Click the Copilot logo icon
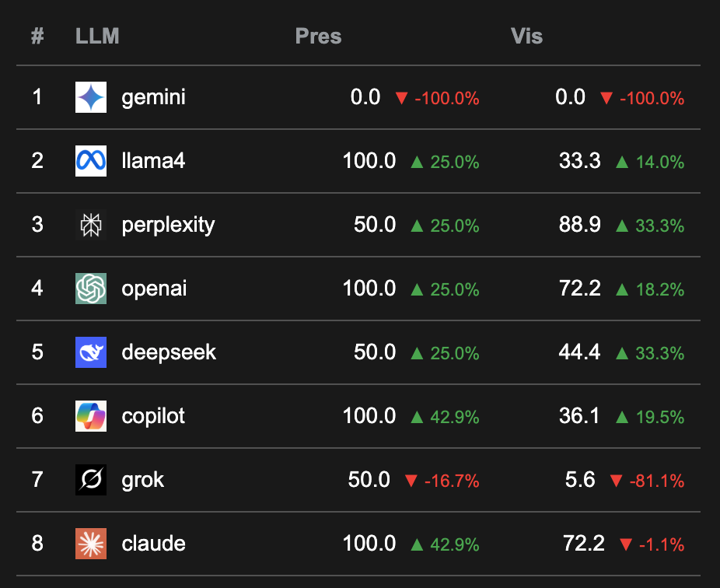The width and height of the screenshot is (720, 588). [91, 416]
